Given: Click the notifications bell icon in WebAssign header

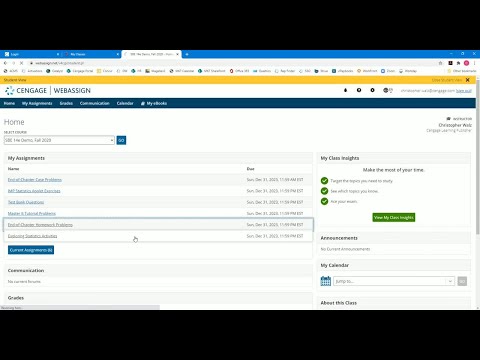Looking at the screenshot, I should point(345,90).
